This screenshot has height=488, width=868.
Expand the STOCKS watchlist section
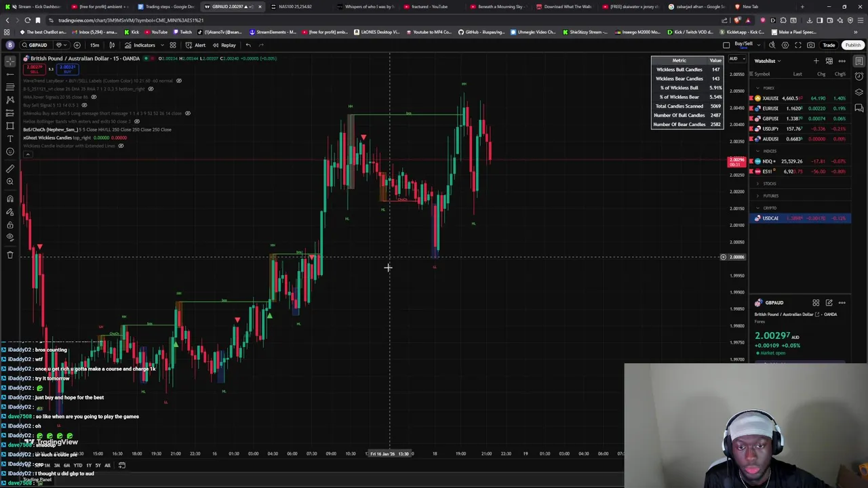pyautogui.click(x=758, y=184)
